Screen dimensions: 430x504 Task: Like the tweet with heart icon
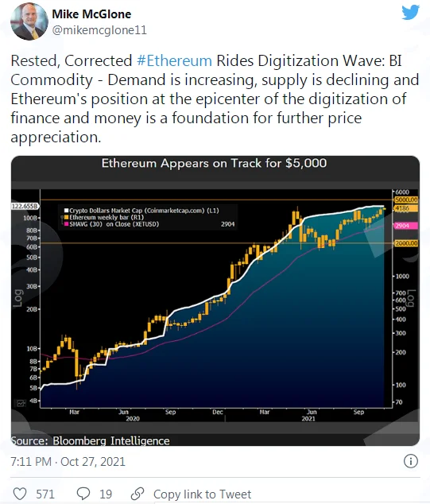pyautogui.click(x=20, y=494)
